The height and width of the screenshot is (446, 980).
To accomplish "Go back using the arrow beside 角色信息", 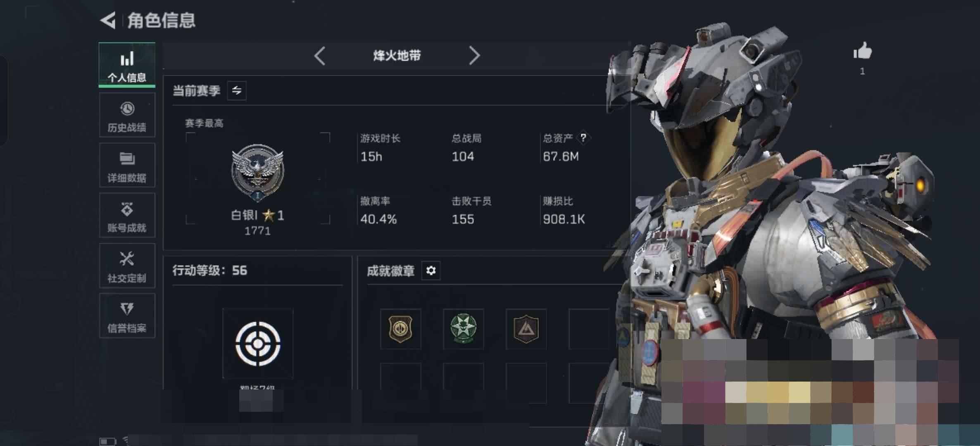I will [108, 20].
